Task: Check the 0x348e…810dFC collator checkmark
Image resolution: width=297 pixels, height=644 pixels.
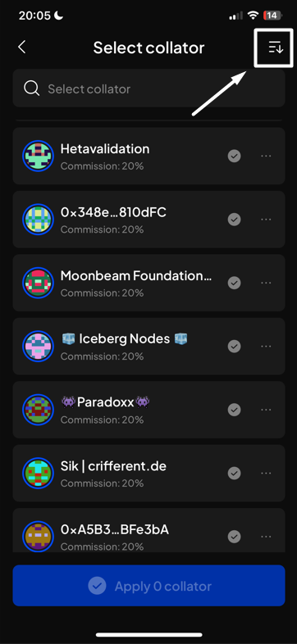Action: 235,220
